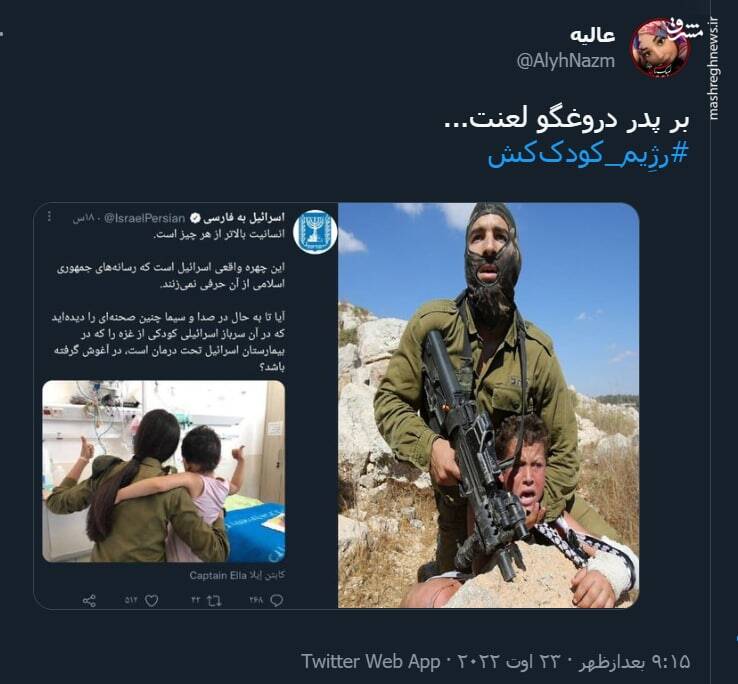
Task: Click the verified badge beside اسرائیل به فارسی
Action: [195, 218]
